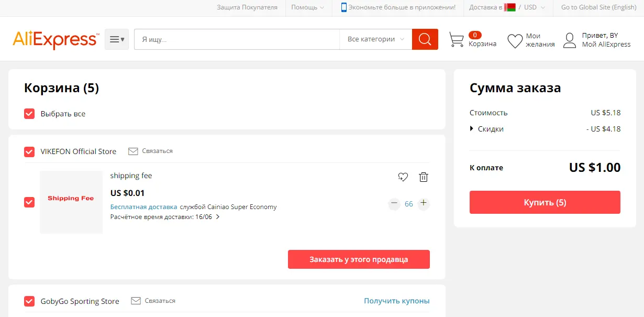The height and width of the screenshot is (317, 644).
Task: Click the user account profile icon
Action: [x=570, y=40]
